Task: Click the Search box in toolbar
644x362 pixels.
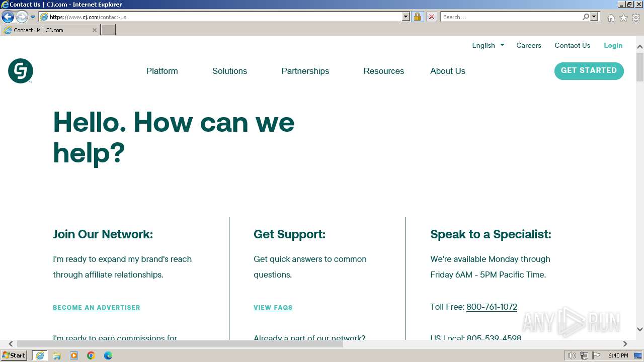Action: [511, 17]
